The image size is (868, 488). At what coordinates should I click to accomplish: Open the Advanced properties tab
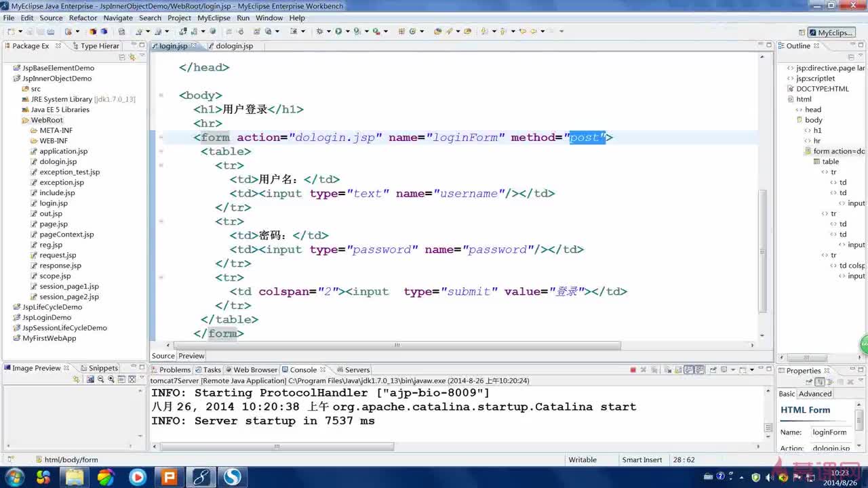(x=815, y=394)
